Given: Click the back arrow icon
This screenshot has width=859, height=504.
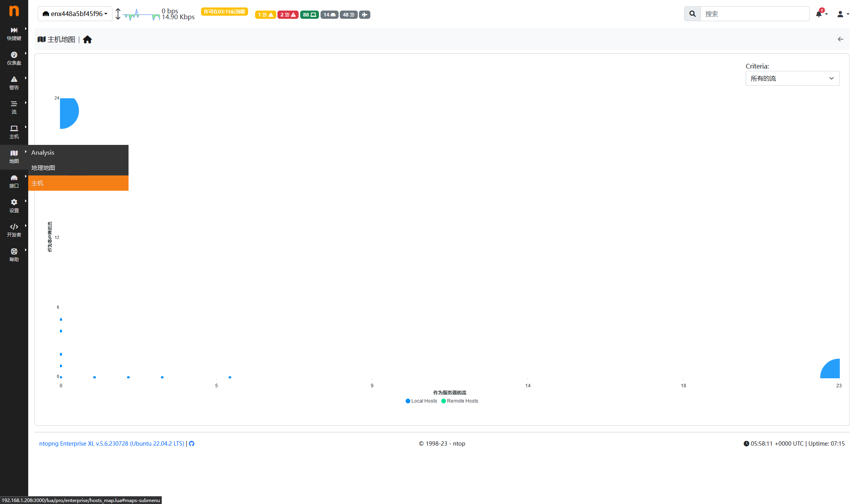Looking at the screenshot, I should (840, 39).
